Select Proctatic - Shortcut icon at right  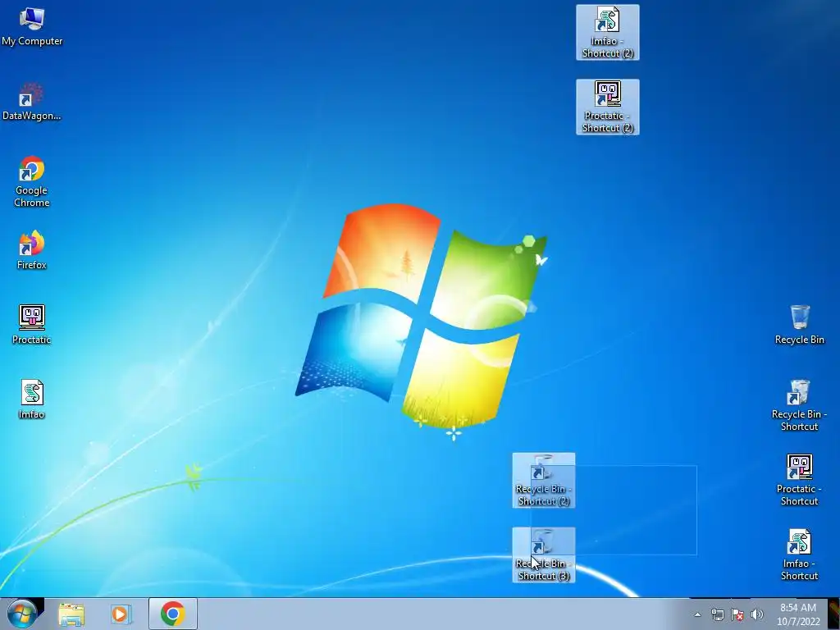click(x=799, y=480)
